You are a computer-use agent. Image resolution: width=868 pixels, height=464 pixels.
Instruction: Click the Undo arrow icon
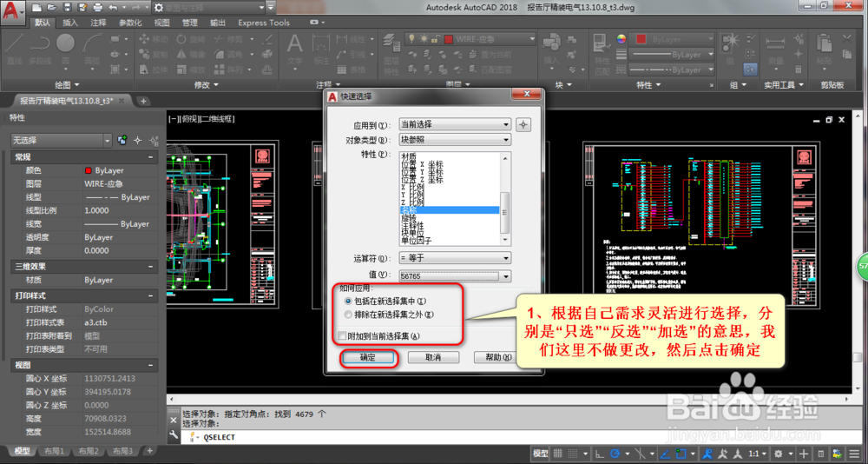[x=113, y=8]
